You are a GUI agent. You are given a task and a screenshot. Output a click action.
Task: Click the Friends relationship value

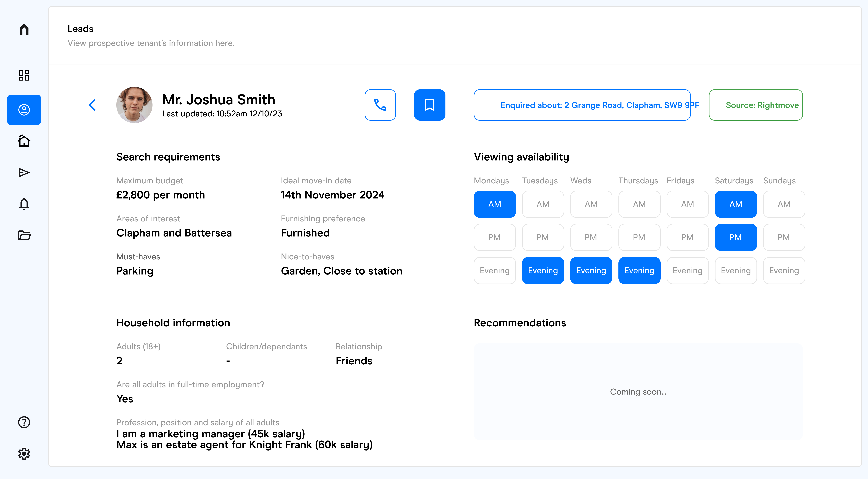coord(354,361)
